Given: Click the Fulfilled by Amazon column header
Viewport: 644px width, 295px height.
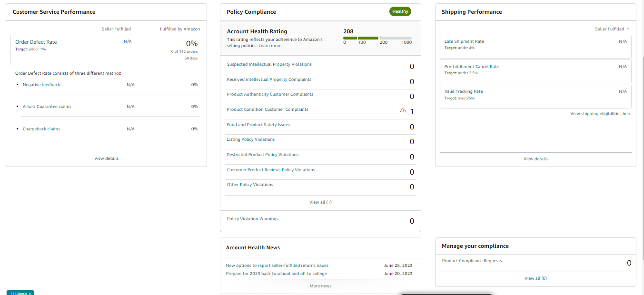Looking at the screenshot, I should pyautogui.click(x=180, y=29).
